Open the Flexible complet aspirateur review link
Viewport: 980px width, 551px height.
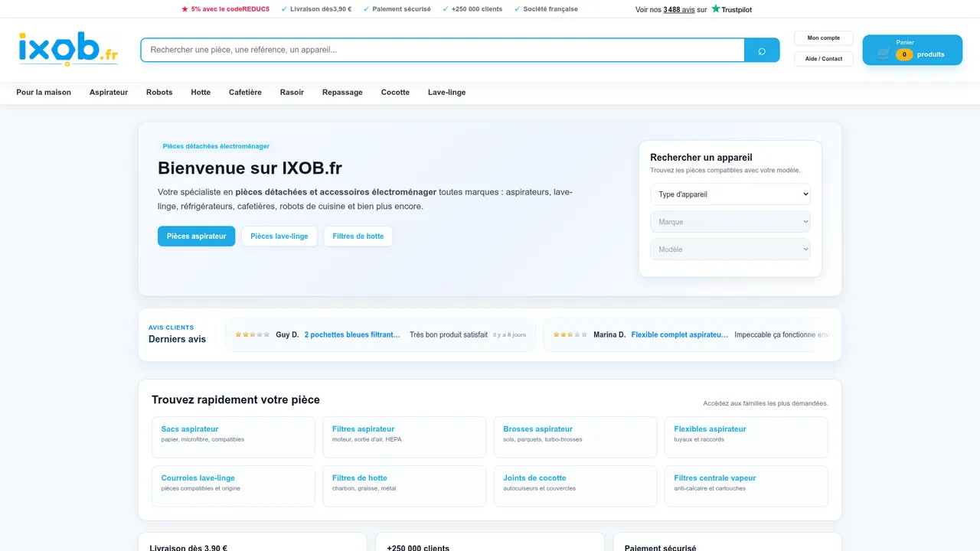click(x=680, y=335)
